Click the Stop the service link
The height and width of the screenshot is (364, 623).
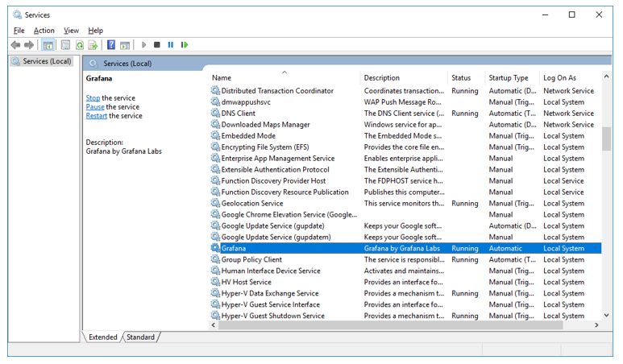pyautogui.click(x=93, y=98)
